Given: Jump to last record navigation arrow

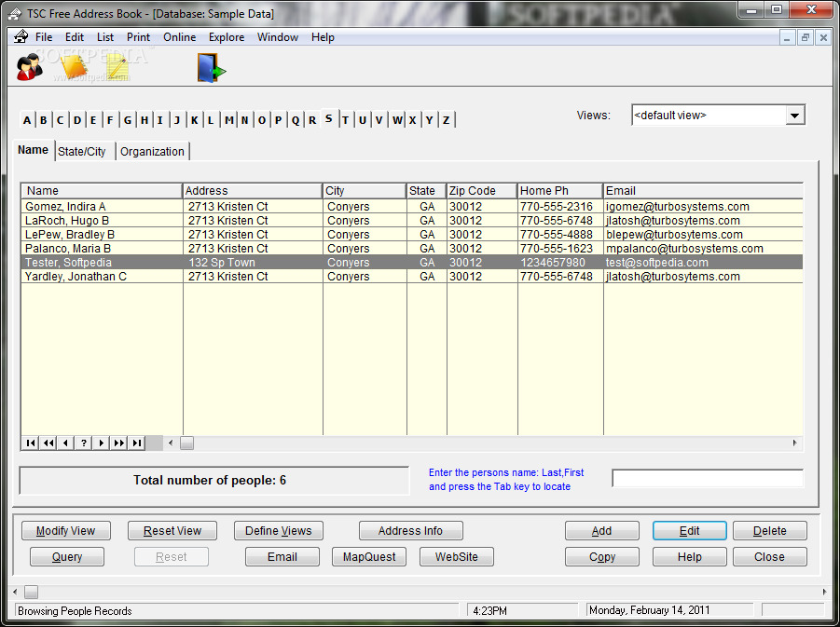Looking at the screenshot, I should click(x=137, y=443).
